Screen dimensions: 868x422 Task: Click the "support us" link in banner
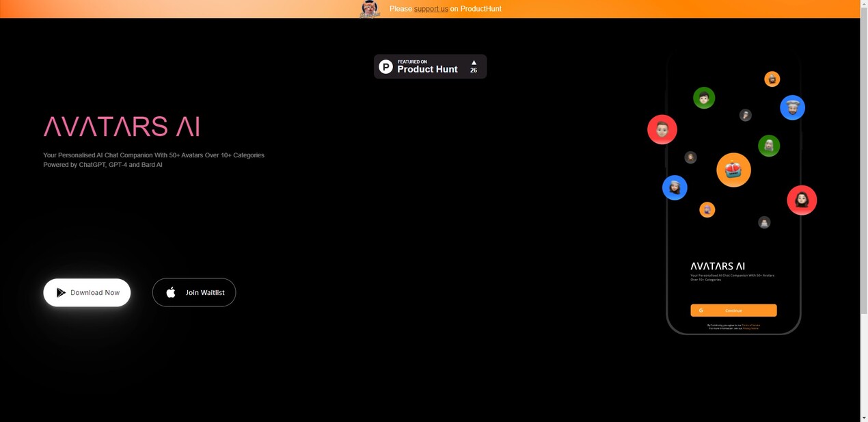tap(431, 9)
